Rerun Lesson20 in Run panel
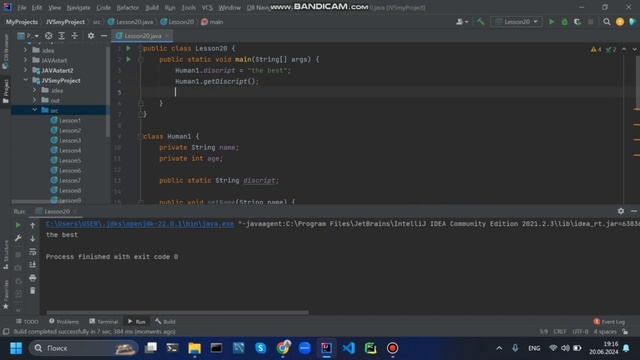The height and width of the screenshot is (360, 640). point(18,225)
